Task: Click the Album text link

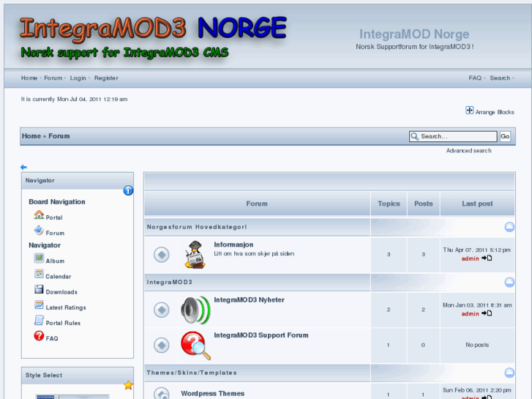Action: click(x=55, y=261)
